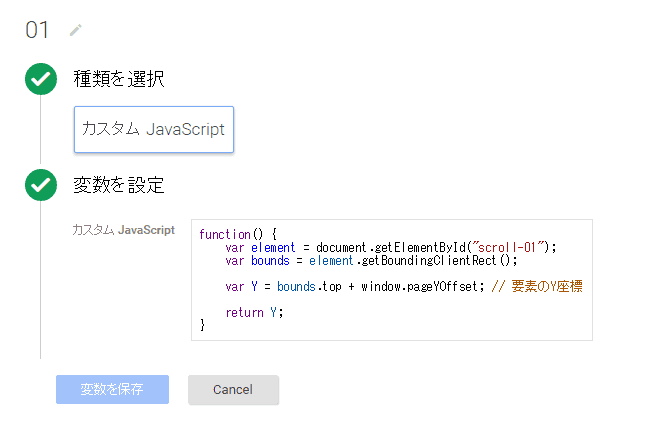Click the green checkmark beside 変数を設定
Screen dimensions: 654x425
point(40,185)
